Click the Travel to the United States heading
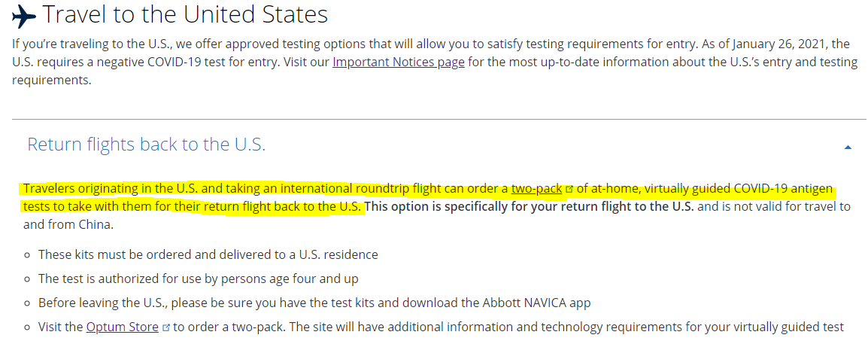This screenshot has width=868, height=347. pos(185,15)
